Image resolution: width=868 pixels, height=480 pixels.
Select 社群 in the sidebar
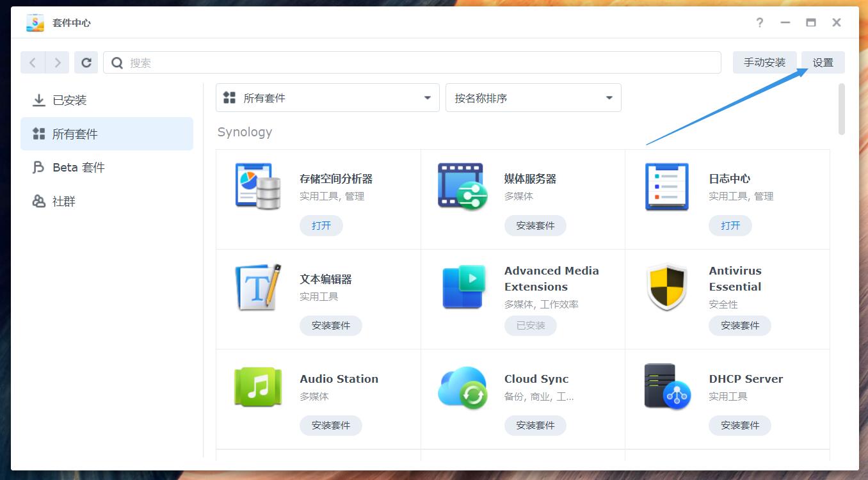tap(107, 201)
